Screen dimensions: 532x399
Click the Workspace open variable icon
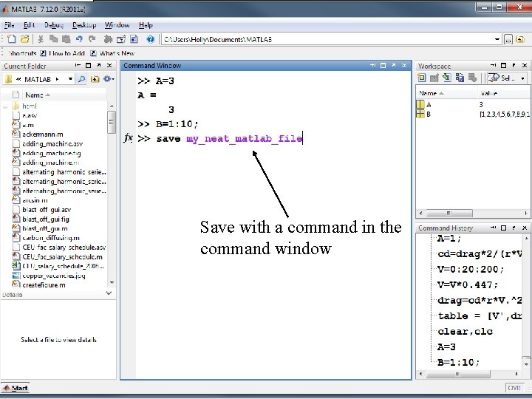point(434,78)
